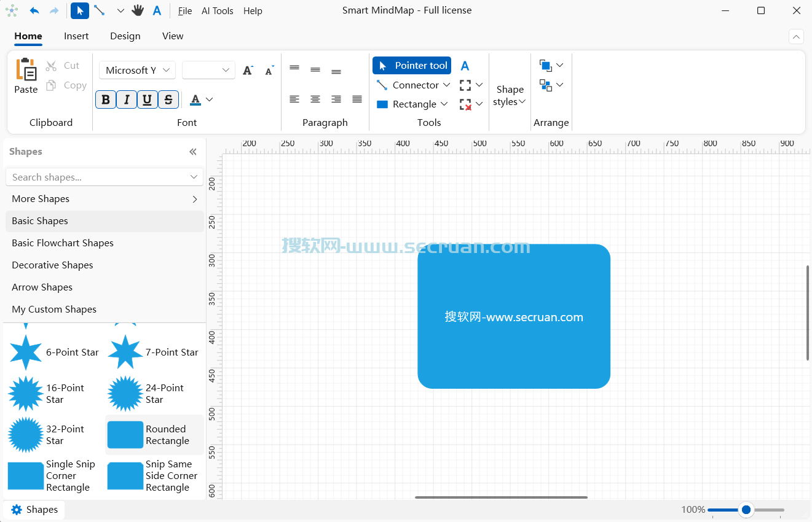
Task: Click the Copy icon
Action: pos(51,85)
